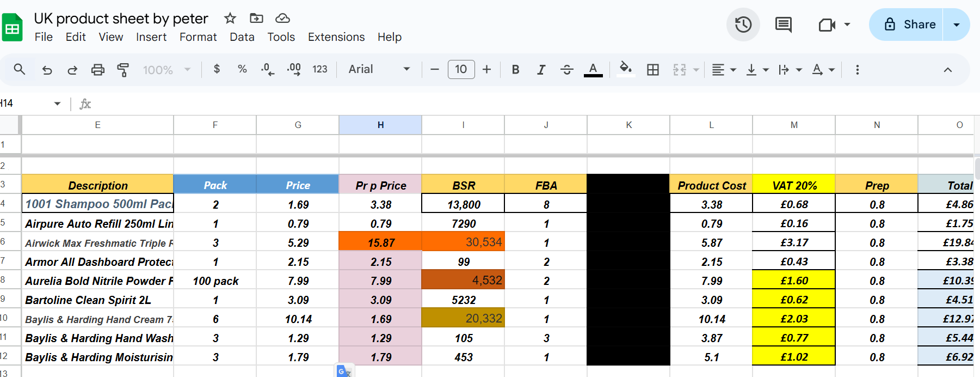The height and width of the screenshot is (377, 980).
Task: Open the Help menu
Action: point(390,37)
